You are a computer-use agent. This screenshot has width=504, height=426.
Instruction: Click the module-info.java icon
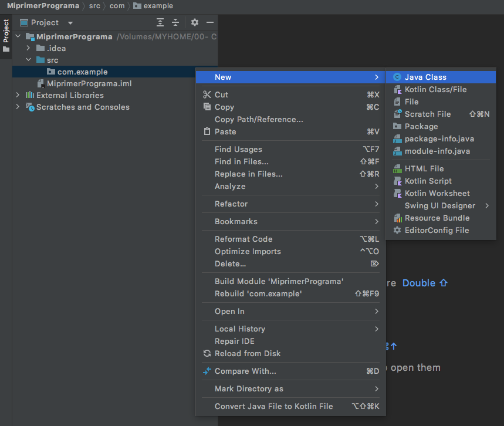click(x=398, y=151)
